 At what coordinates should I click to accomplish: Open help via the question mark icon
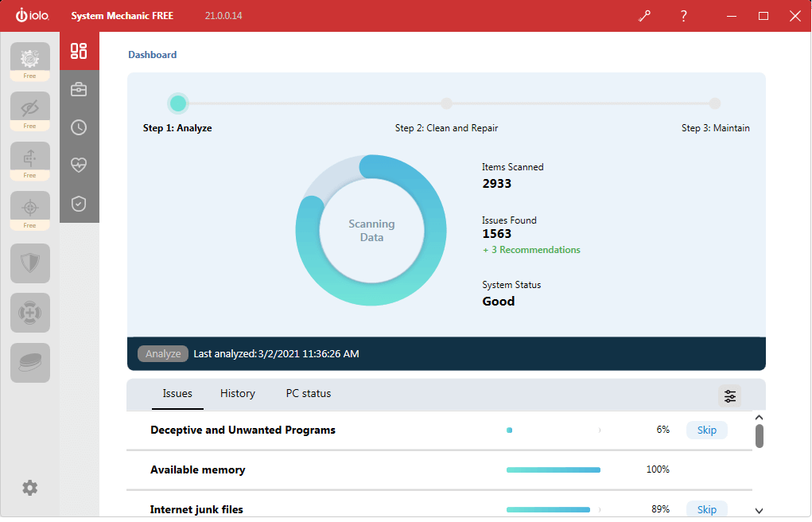pos(683,15)
